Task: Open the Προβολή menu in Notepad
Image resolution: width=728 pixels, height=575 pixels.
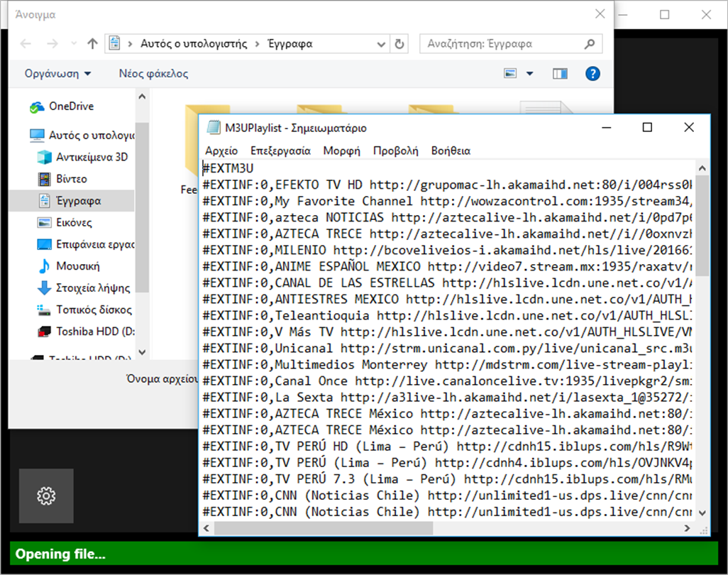Action: (x=395, y=150)
